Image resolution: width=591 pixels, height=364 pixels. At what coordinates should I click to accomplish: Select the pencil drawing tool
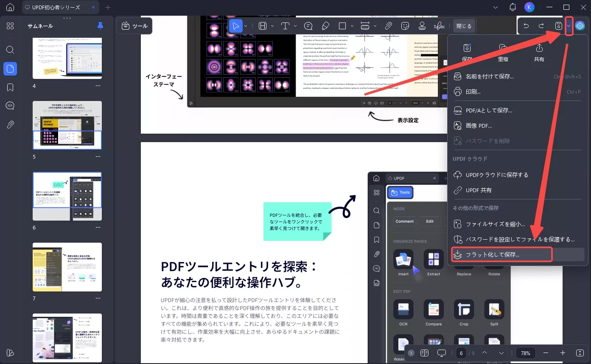click(x=326, y=26)
